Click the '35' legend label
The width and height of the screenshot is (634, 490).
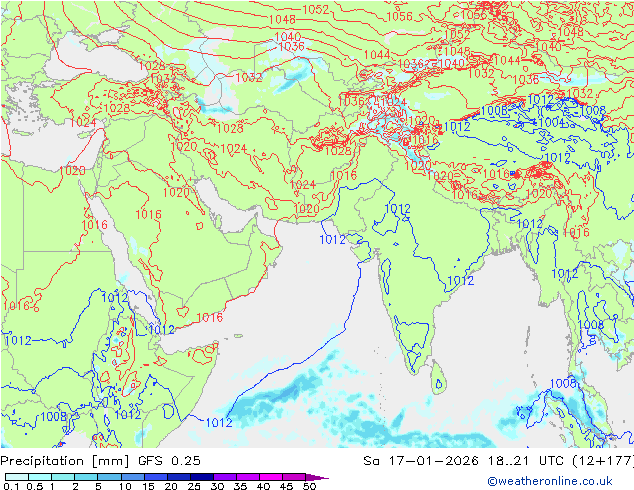(x=240, y=486)
